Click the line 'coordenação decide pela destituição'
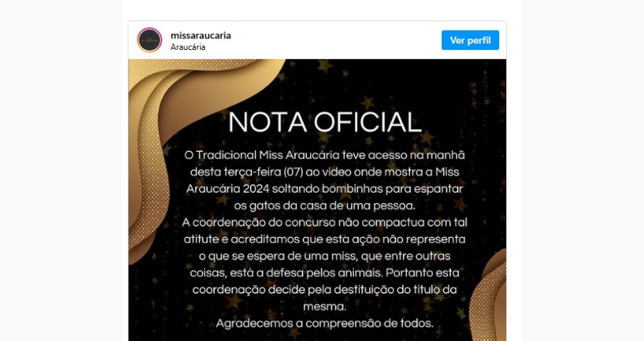The width and height of the screenshot is (644, 341). pyautogui.click(x=325, y=290)
